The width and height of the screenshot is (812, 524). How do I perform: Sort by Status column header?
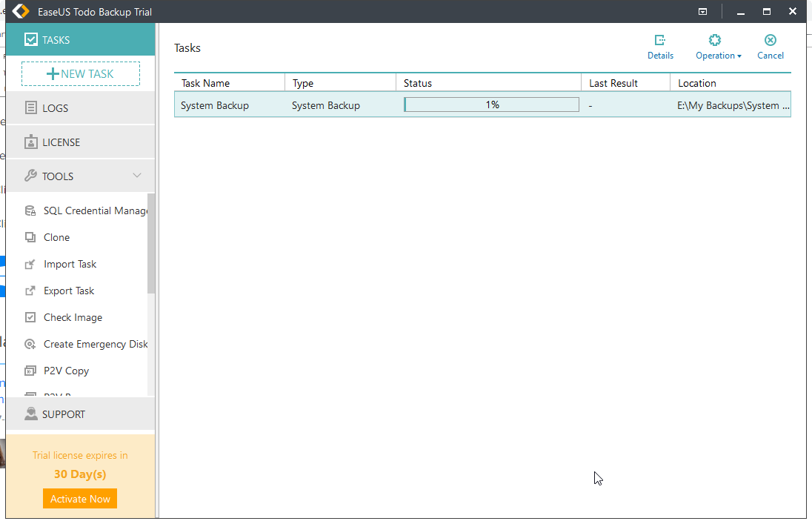tap(489, 83)
